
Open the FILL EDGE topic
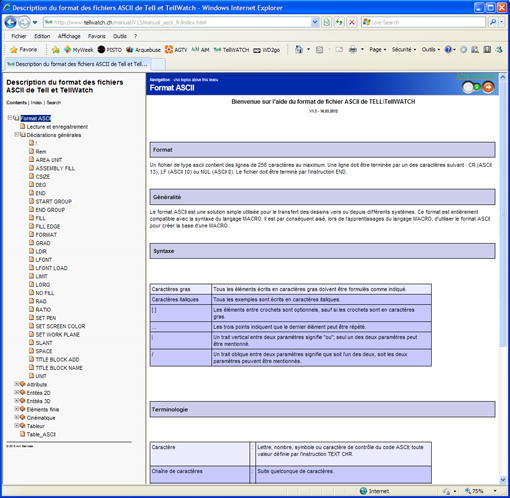48,227
